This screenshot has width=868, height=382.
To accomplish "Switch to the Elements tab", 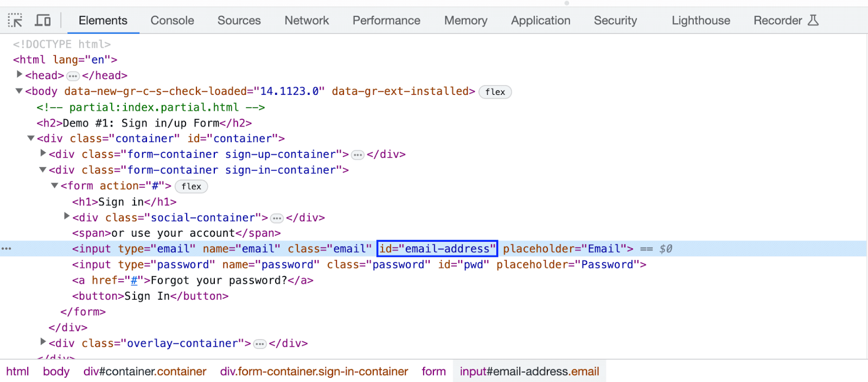I will click(103, 21).
